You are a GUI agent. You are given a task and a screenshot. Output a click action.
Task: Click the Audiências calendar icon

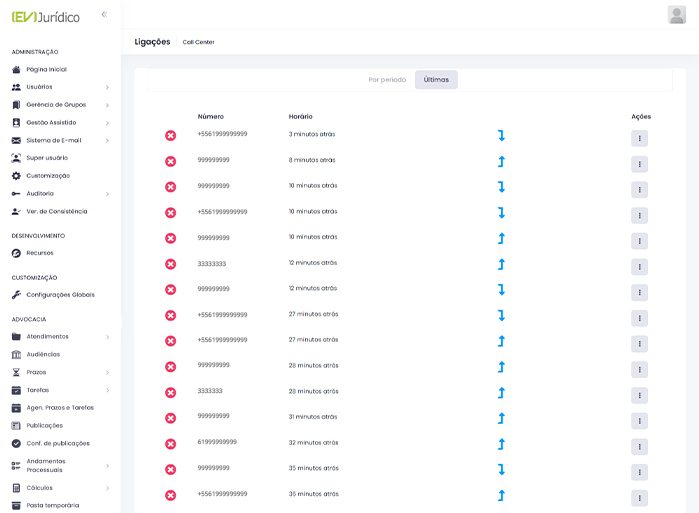[x=16, y=354]
